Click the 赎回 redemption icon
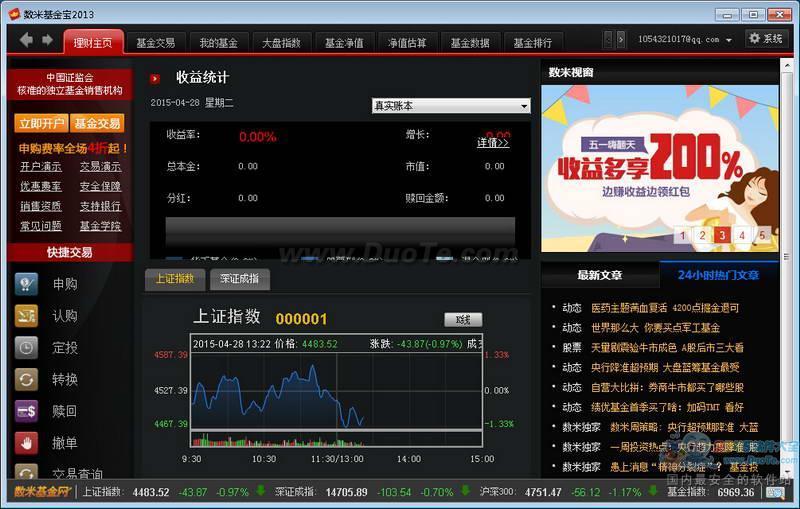 26,411
